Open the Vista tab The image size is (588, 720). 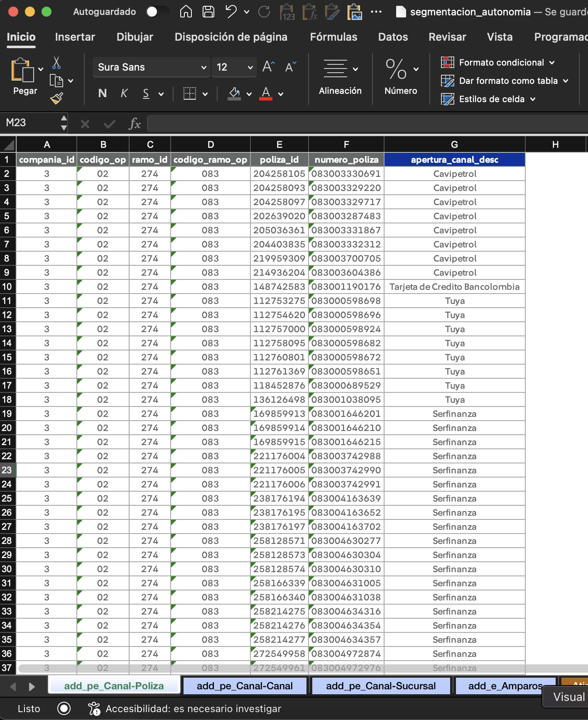tap(500, 37)
